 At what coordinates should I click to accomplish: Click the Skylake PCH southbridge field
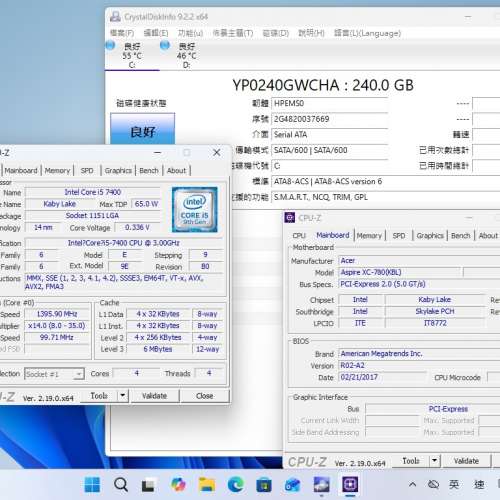coord(435,311)
